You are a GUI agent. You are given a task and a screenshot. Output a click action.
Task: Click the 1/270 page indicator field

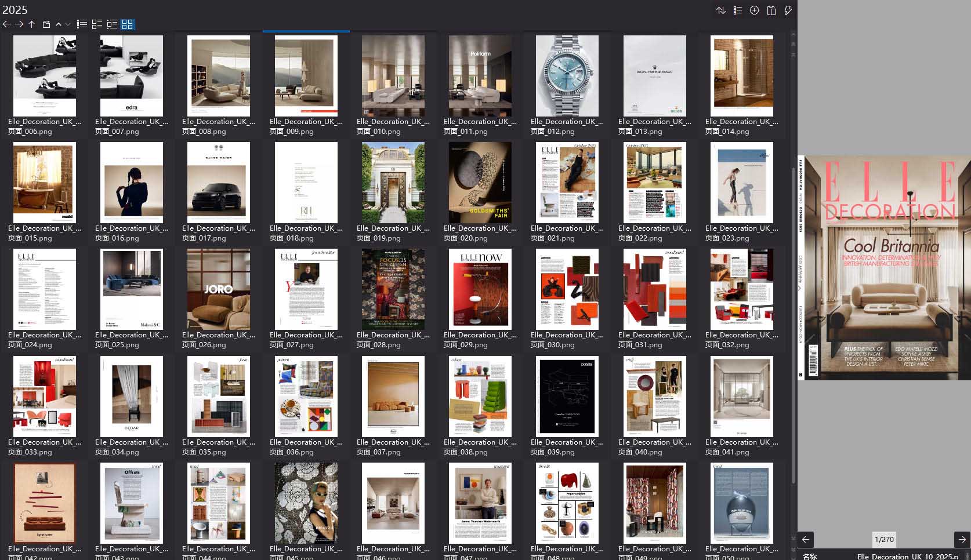point(883,540)
